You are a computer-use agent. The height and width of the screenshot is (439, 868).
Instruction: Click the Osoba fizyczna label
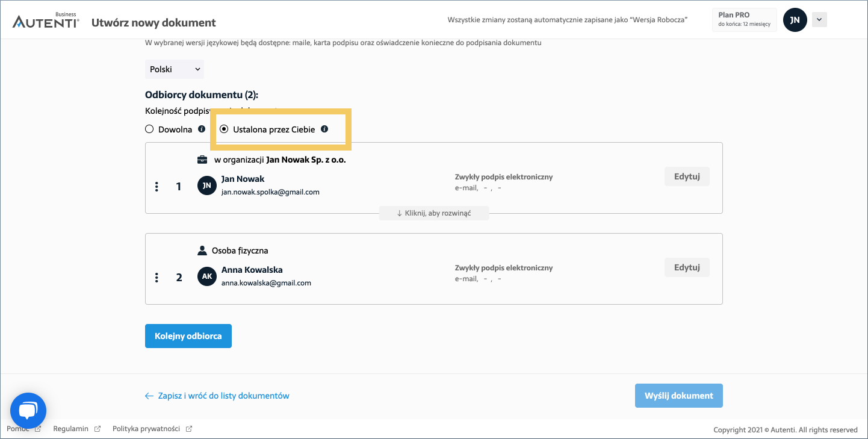pyautogui.click(x=240, y=250)
